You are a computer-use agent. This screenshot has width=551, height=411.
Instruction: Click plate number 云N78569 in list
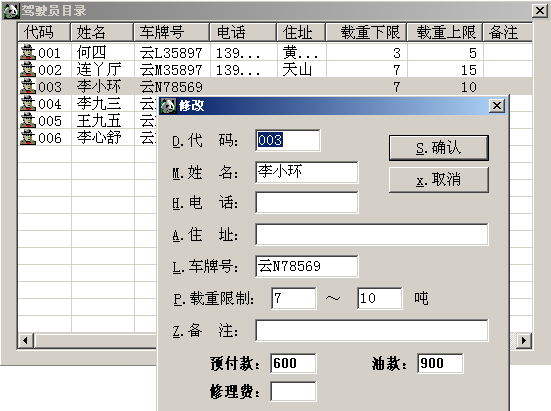point(171,87)
